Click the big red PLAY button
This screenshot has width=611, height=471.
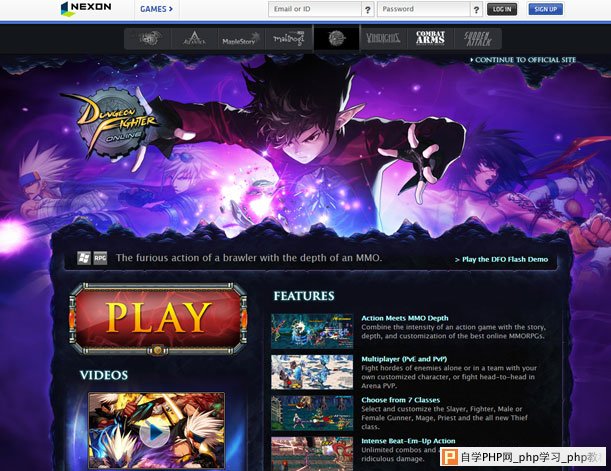[x=158, y=318]
